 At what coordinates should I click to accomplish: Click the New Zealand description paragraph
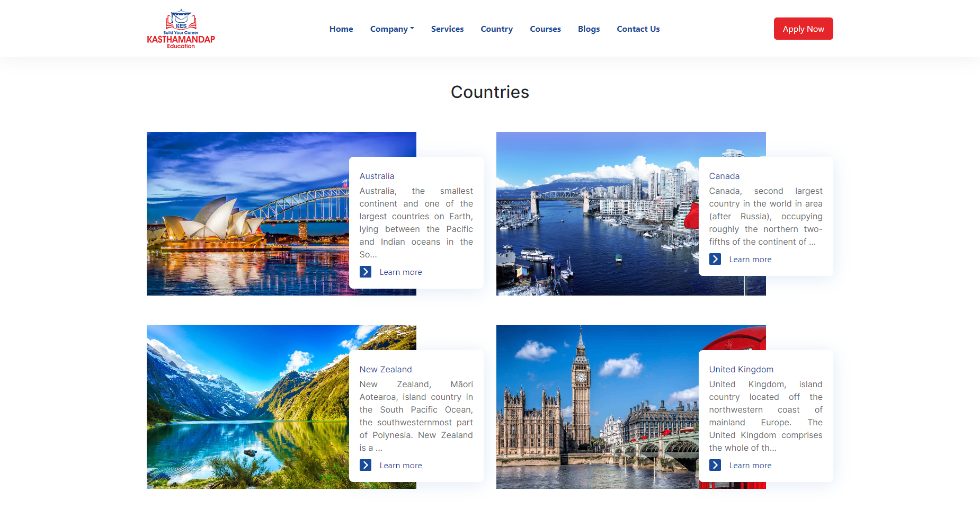pyautogui.click(x=416, y=416)
